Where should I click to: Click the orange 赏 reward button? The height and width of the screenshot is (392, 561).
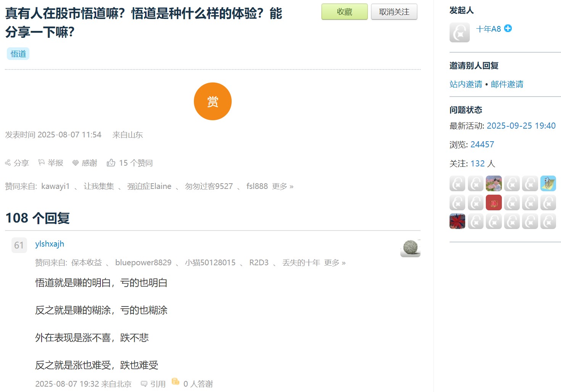click(x=213, y=102)
